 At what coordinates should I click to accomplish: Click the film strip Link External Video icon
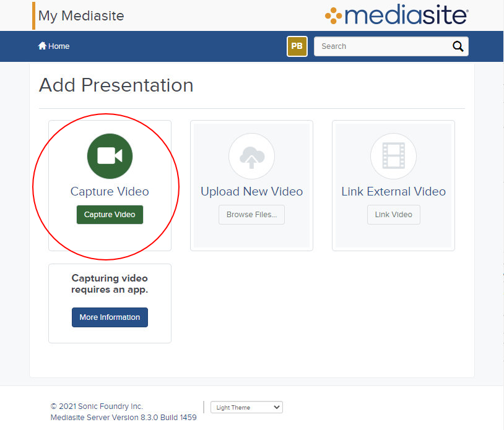click(x=393, y=157)
